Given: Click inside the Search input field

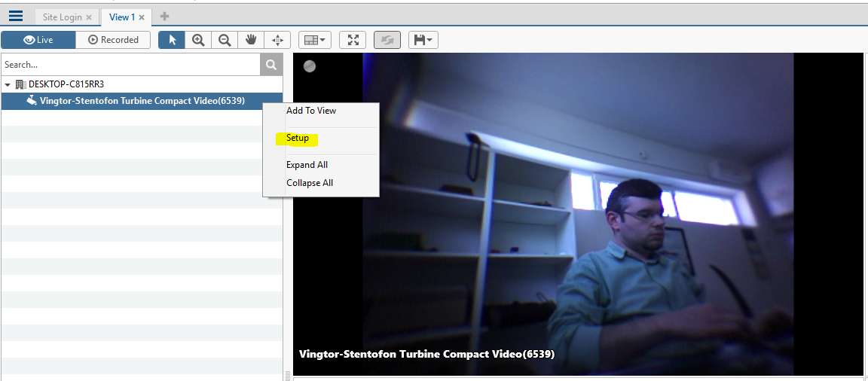Looking at the screenshot, I should coord(130,65).
